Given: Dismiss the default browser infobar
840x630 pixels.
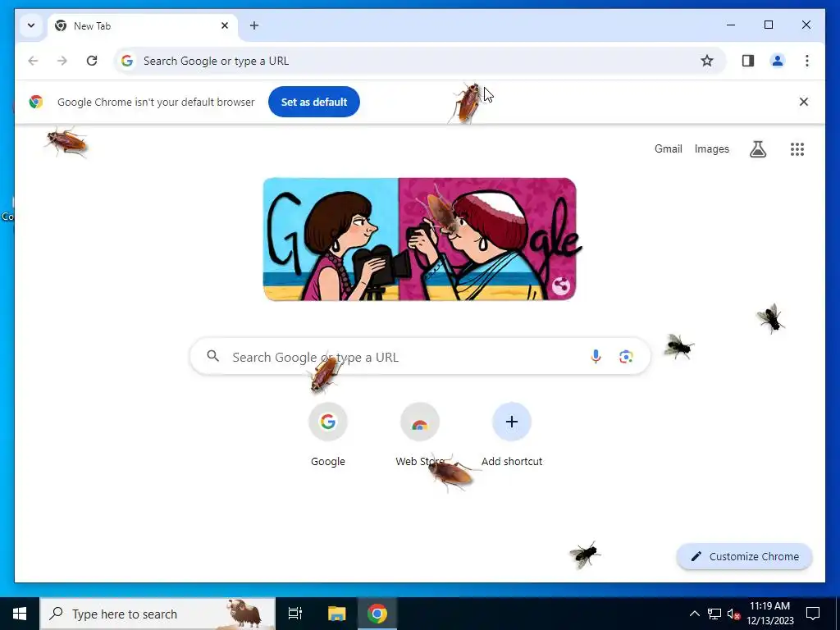Looking at the screenshot, I should point(804,102).
